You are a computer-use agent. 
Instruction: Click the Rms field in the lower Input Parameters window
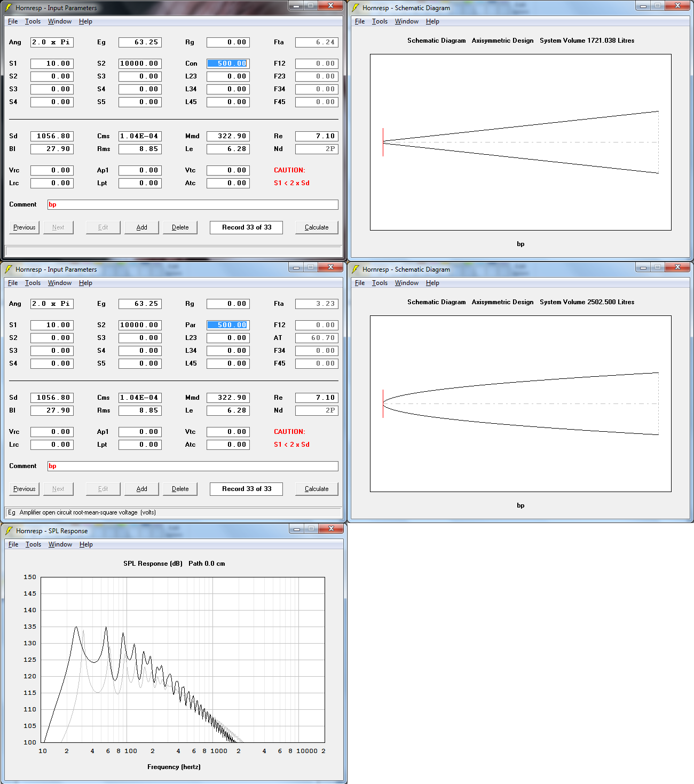point(140,410)
